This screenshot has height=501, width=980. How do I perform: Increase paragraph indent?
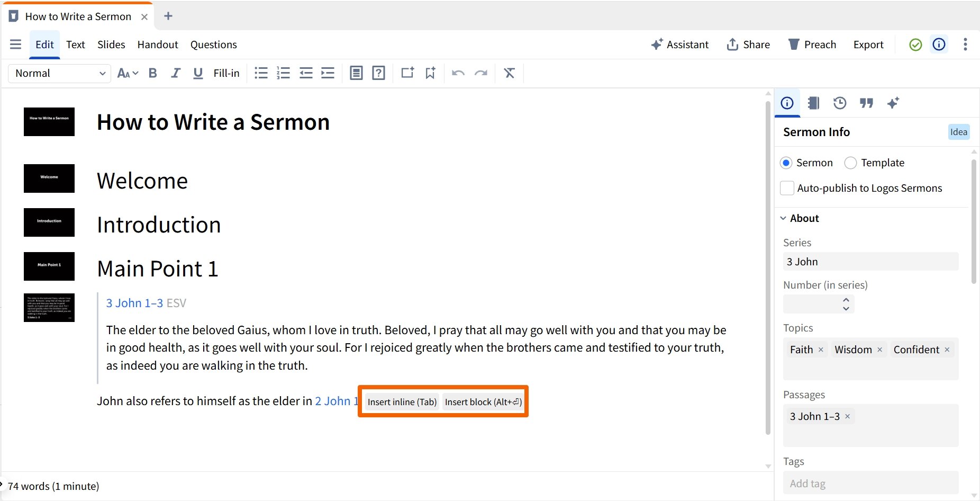click(x=328, y=73)
